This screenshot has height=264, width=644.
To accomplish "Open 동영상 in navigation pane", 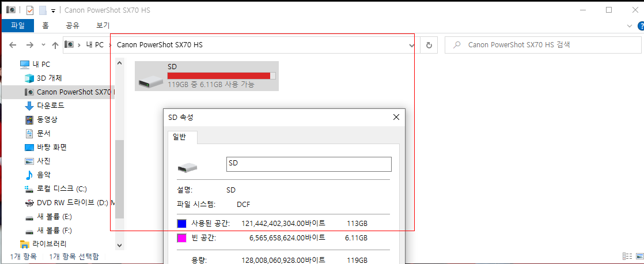I will coord(47,120).
